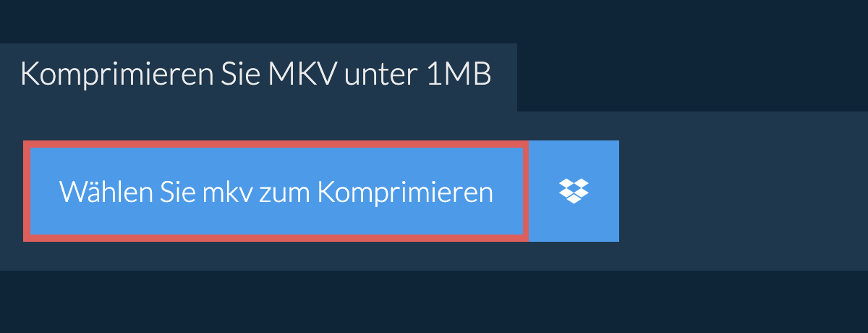This screenshot has height=333, width=868.
Task: Click 'Wählen Sie mkv zum Komprimieren'
Action: click(x=276, y=191)
